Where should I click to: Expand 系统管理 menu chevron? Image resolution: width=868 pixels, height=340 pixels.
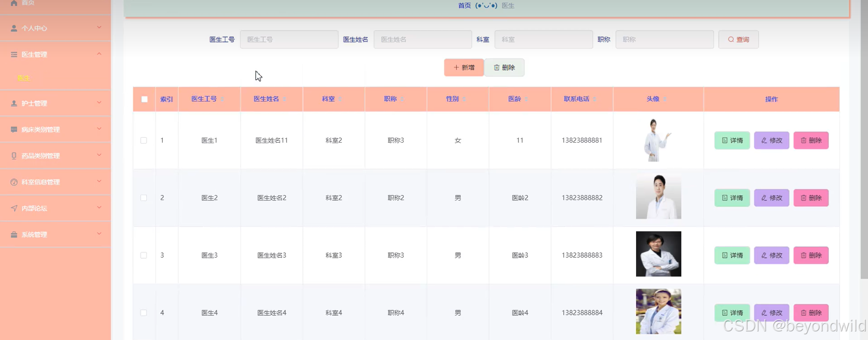pos(99,233)
